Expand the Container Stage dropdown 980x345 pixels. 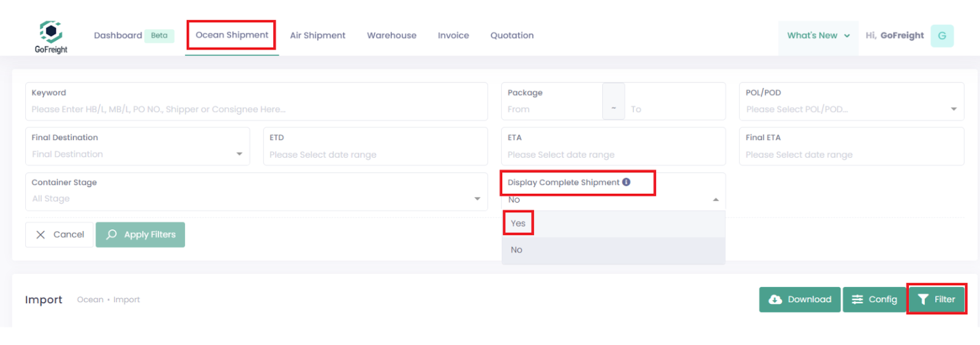click(x=256, y=199)
